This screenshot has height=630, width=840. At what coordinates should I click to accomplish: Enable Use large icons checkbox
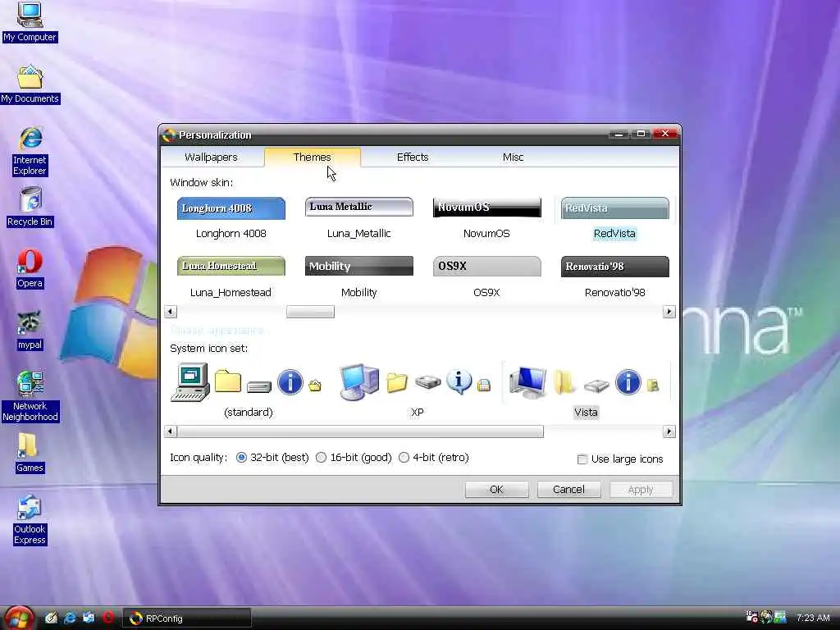(620, 459)
